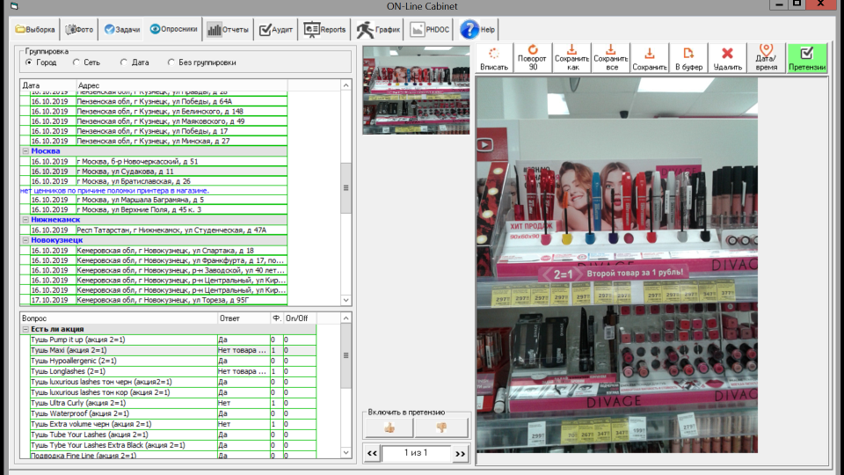Collapse the Москва group
Image resolution: width=844 pixels, height=475 pixels.
tap(25, 151)
